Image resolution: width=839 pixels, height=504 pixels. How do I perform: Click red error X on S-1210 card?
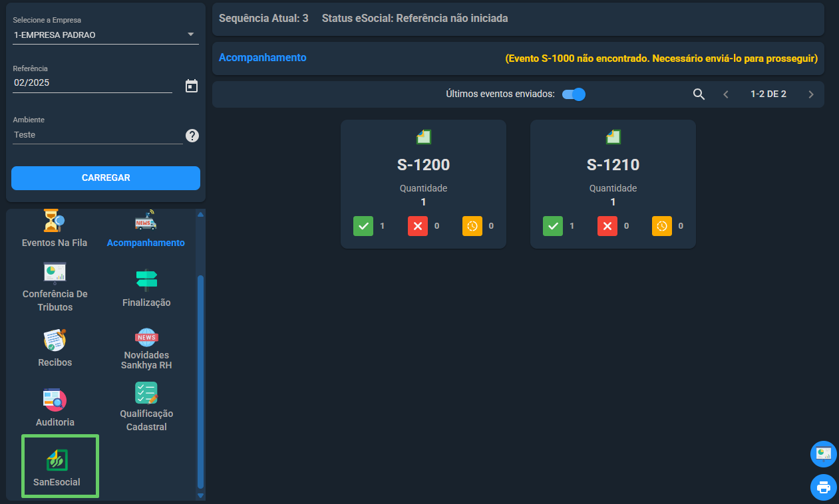click(x=607, y=226)
